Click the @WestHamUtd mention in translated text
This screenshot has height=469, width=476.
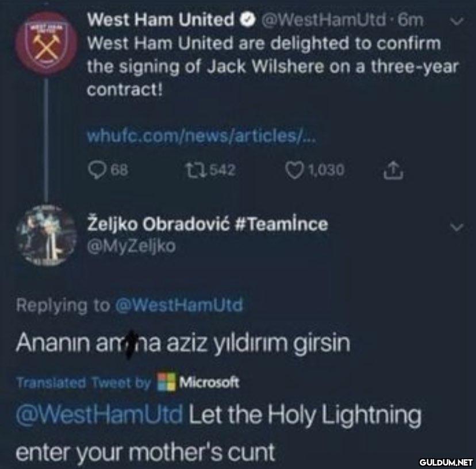tap(99, 414)
